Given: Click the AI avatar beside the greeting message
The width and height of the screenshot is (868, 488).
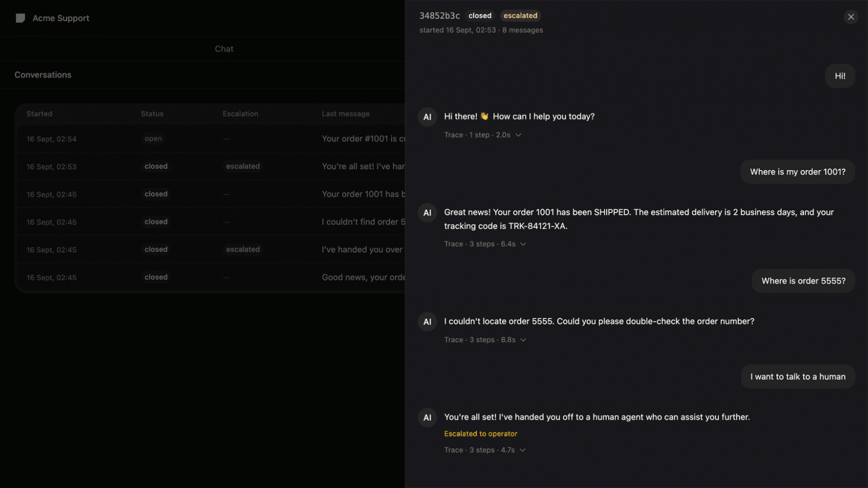Looking at the screenshot, I should tap(427, 117).
